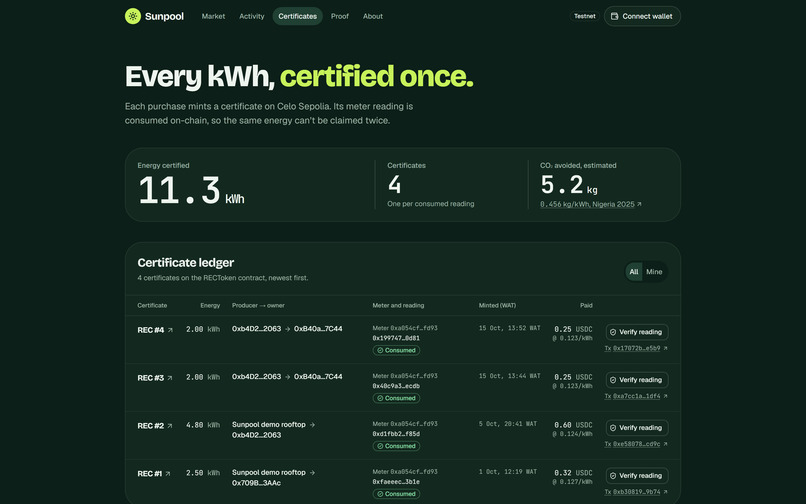Click reading hash 0xfaeeec…3b1e

396,482
